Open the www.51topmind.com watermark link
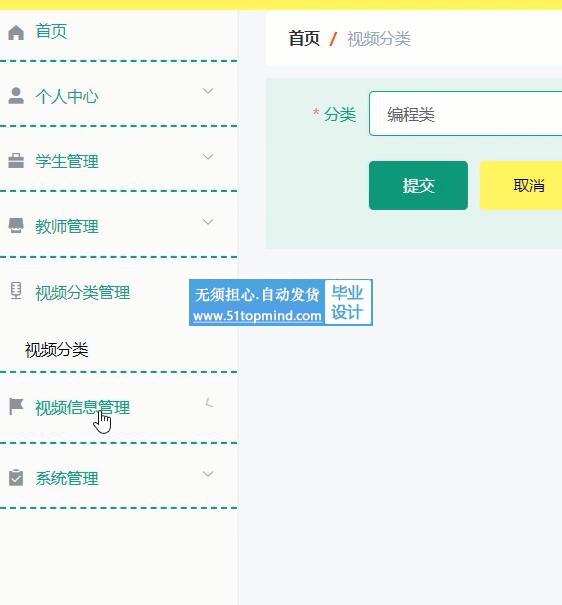 pos(257,316)
